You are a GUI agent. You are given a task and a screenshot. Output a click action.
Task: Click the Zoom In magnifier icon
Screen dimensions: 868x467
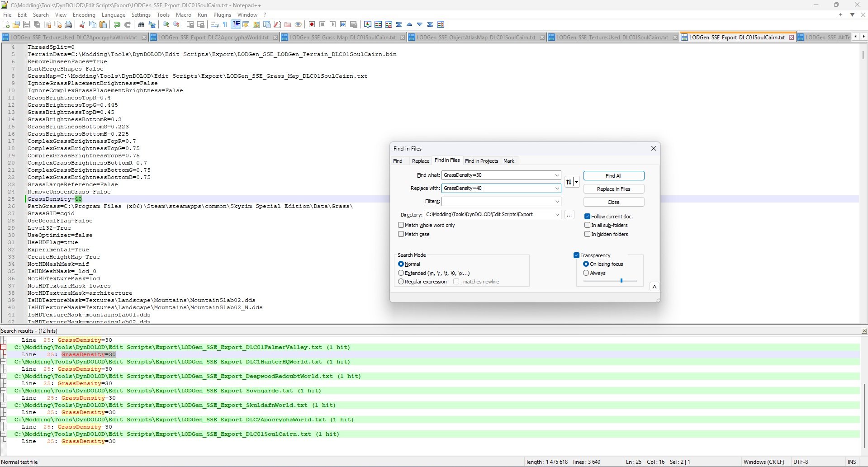166,24
